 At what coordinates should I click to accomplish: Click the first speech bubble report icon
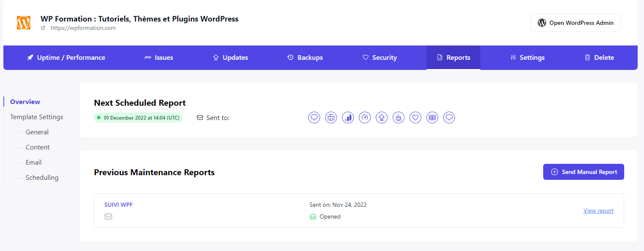point(314,117)
